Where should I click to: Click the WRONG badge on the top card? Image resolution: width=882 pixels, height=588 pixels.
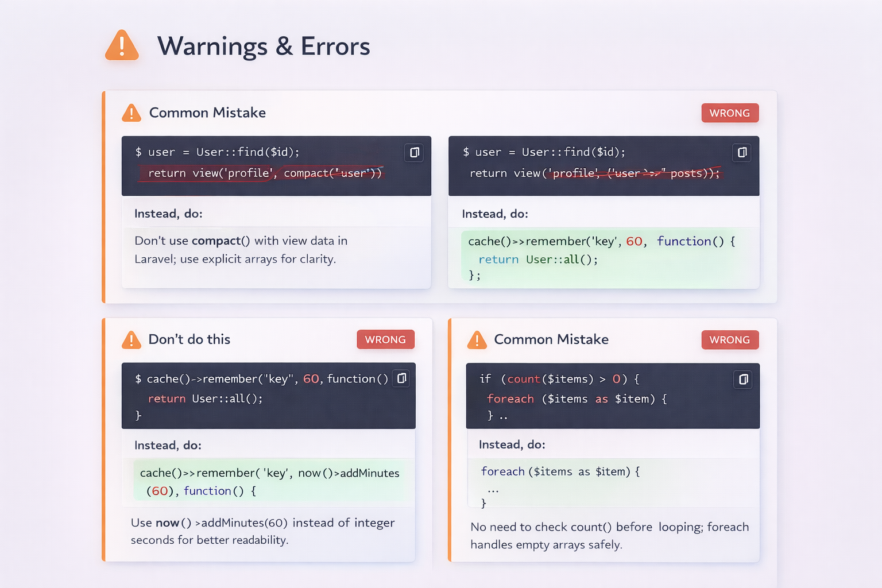pyautogui.click(x=729, y=113)
